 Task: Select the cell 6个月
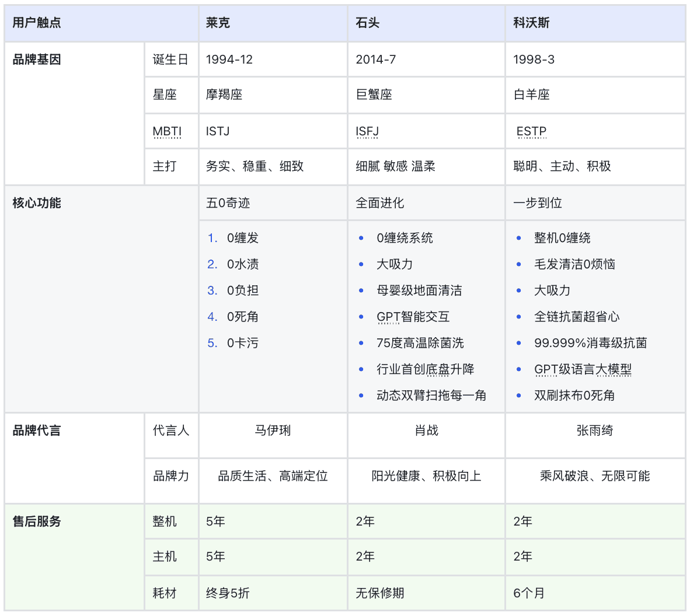pyautogui.click(x=595, y=593)
